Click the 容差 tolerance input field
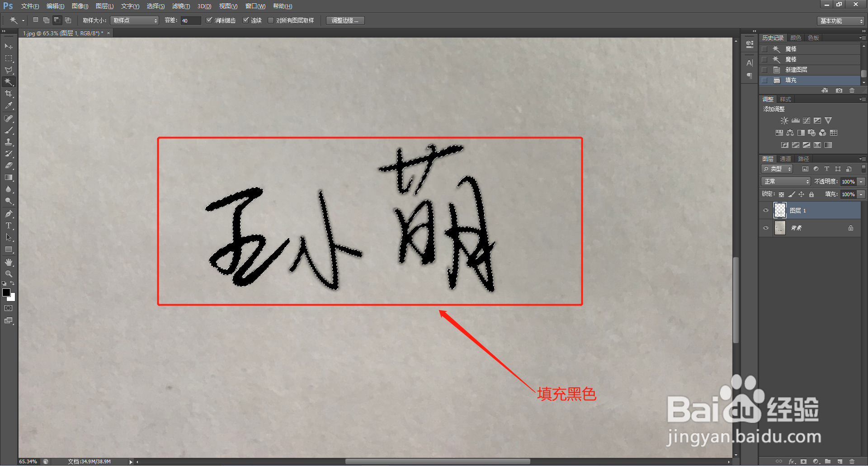 [x=190, y=20]
